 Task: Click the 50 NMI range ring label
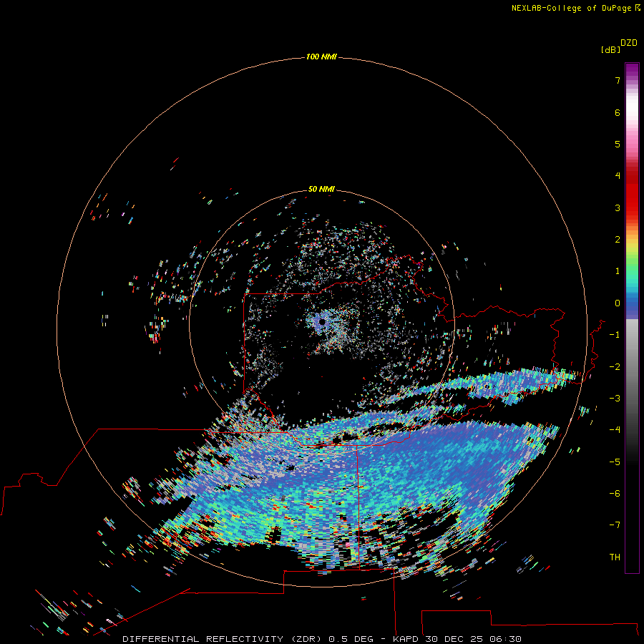[x=321, y=189]
